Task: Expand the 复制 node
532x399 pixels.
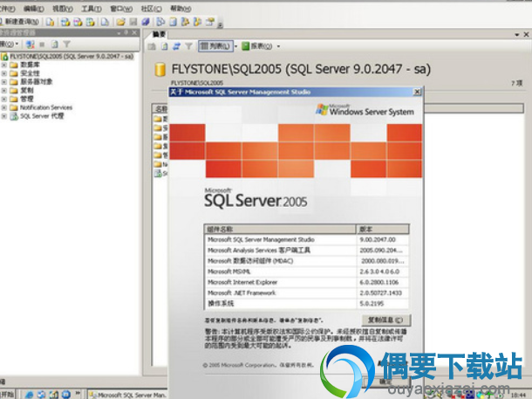Action: pyautogui.click(x=4, y=90)
